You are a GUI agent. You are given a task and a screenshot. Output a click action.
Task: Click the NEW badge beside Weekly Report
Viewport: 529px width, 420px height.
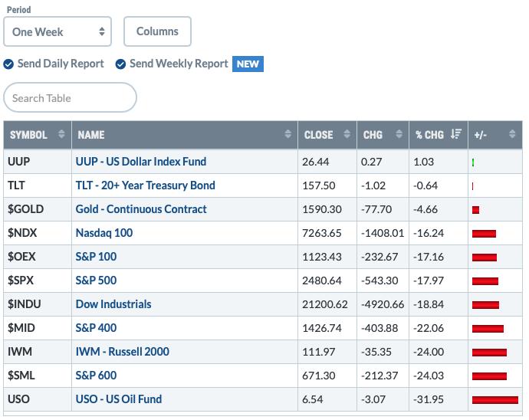[248, 64]
